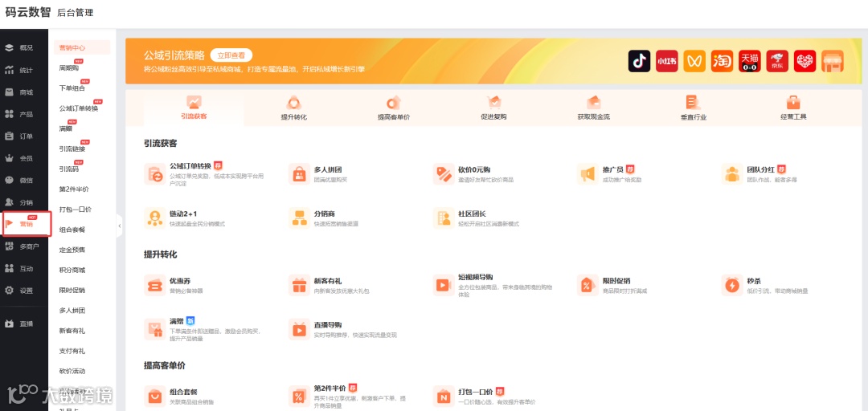Open the 直播导购 card icon

coord(299,329)
